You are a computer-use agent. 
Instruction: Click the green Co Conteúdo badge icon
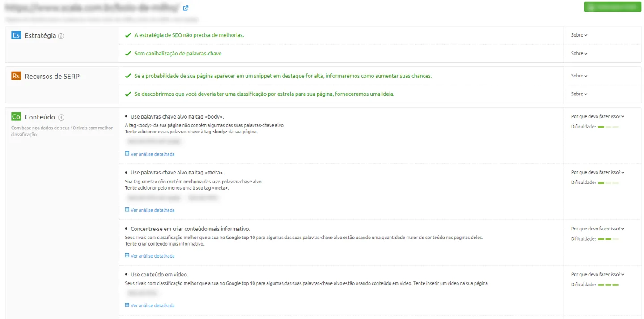pyautogui.click(x=16, y=117)
